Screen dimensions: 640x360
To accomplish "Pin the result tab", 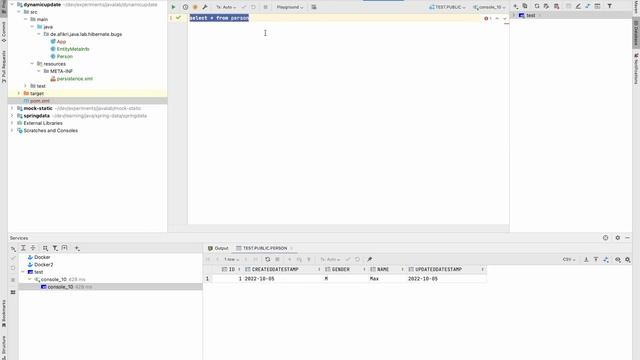I will point(369,260).
